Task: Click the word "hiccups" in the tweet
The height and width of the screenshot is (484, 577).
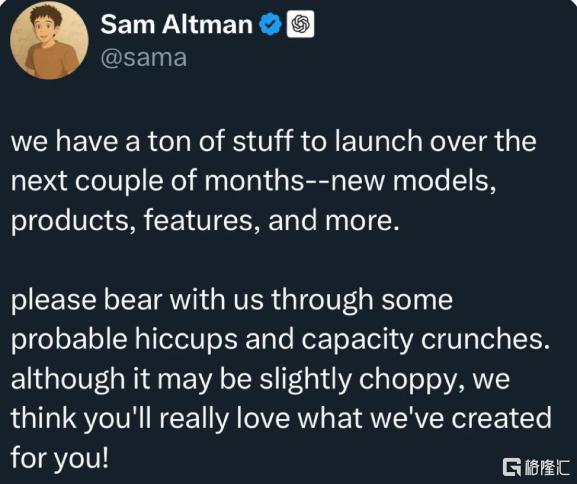Action: click(x=186, y=340)
